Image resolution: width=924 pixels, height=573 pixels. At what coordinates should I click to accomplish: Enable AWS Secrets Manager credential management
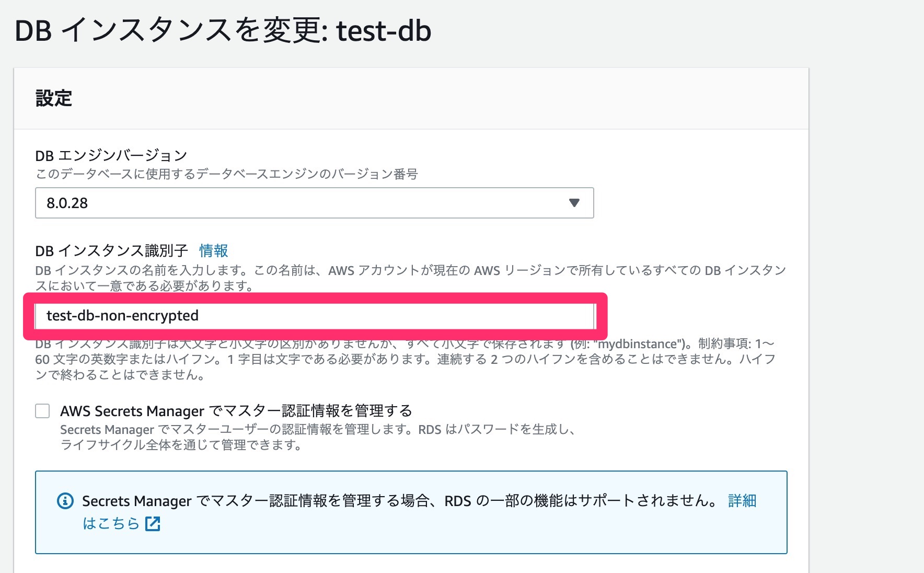[x=42, y=411]
